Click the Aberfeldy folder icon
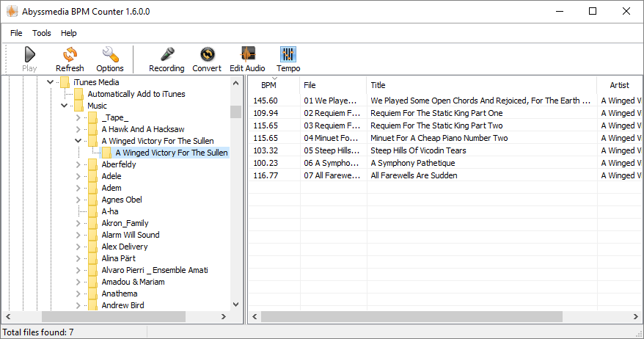Viewport: 644px width, 339px height. (x=93, y=164)
